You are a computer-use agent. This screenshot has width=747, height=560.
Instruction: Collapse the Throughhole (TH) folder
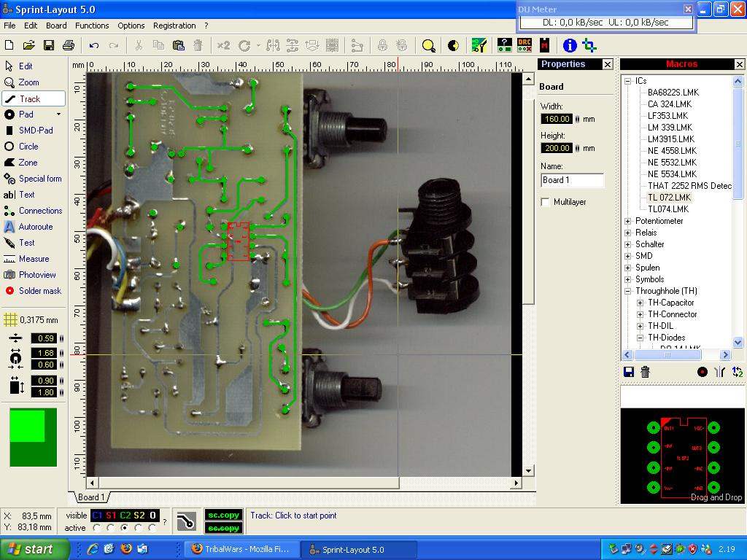pyautogui.click(x=627, y=291)
